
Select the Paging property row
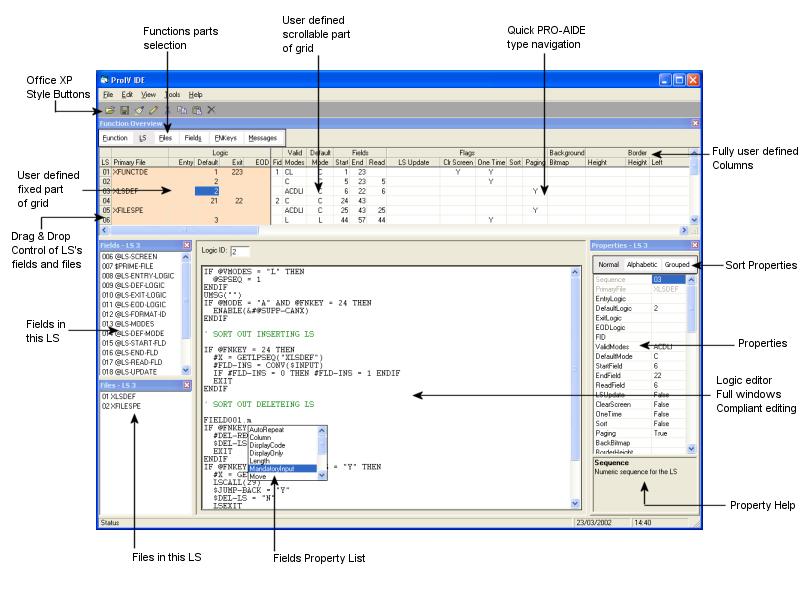point(640,433)
